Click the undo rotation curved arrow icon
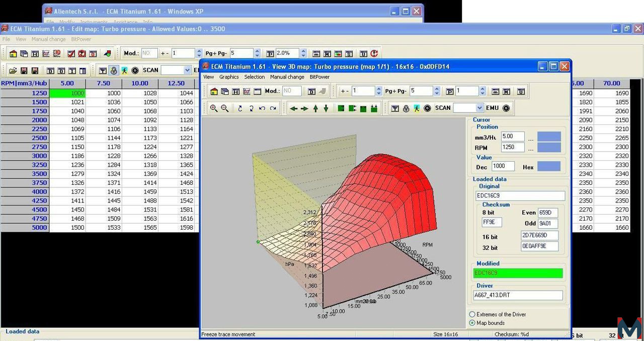 pos(262,108)
